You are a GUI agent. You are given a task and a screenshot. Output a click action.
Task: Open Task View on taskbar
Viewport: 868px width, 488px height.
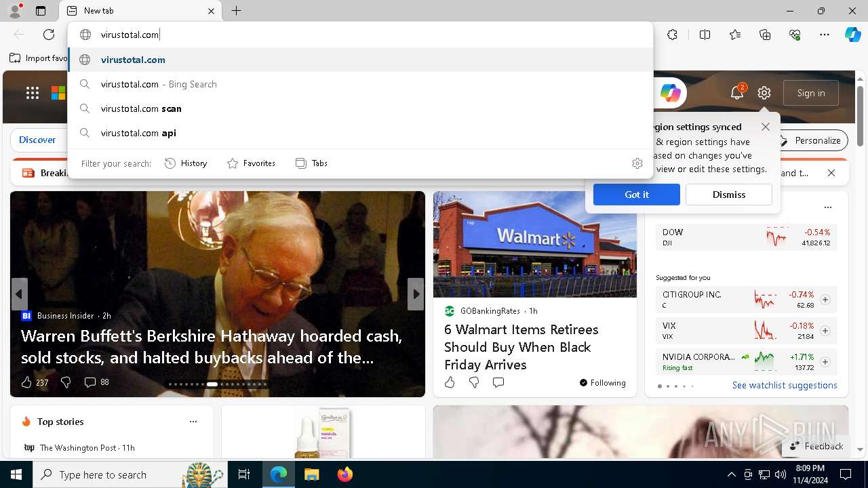coord(244,474)
